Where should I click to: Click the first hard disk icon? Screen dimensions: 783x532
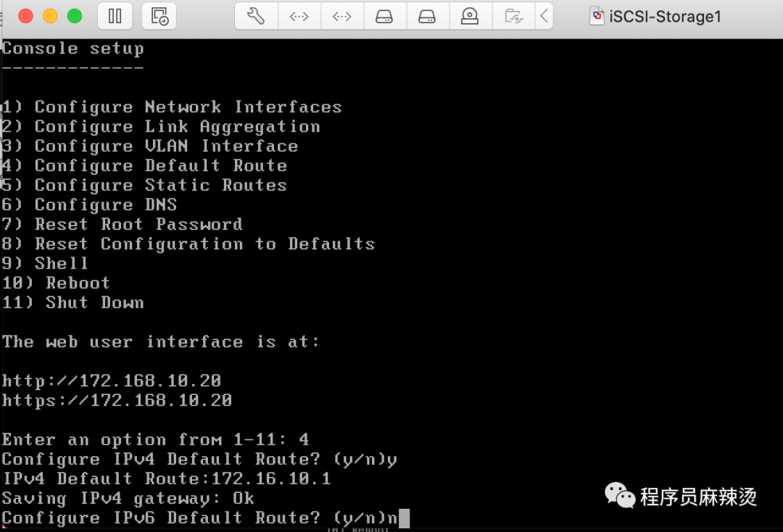(x=384, y=16)
